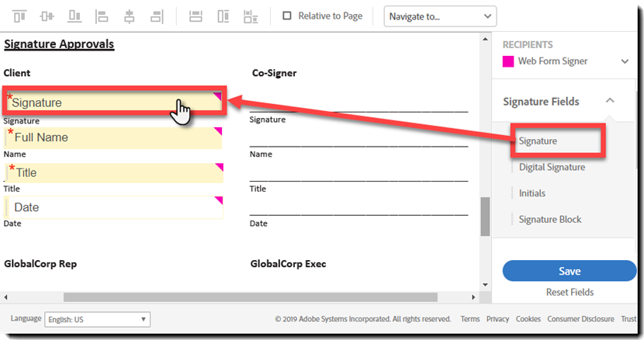Expand the Web Form Signer recipient chevron
Screen dimensions: 644x340
click(x=625, y=61)
